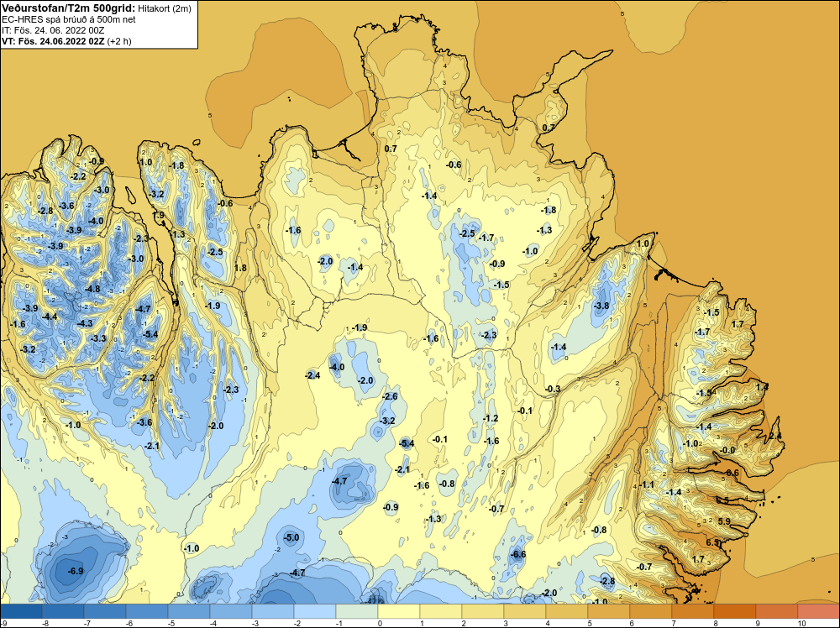Click the -4.3 temperature value

tap(85, 323)
